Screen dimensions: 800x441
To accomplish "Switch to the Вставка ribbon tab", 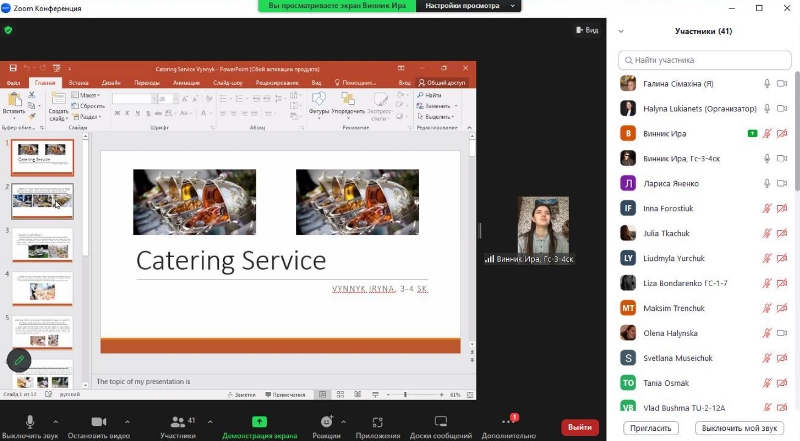I will click(79, 83).
